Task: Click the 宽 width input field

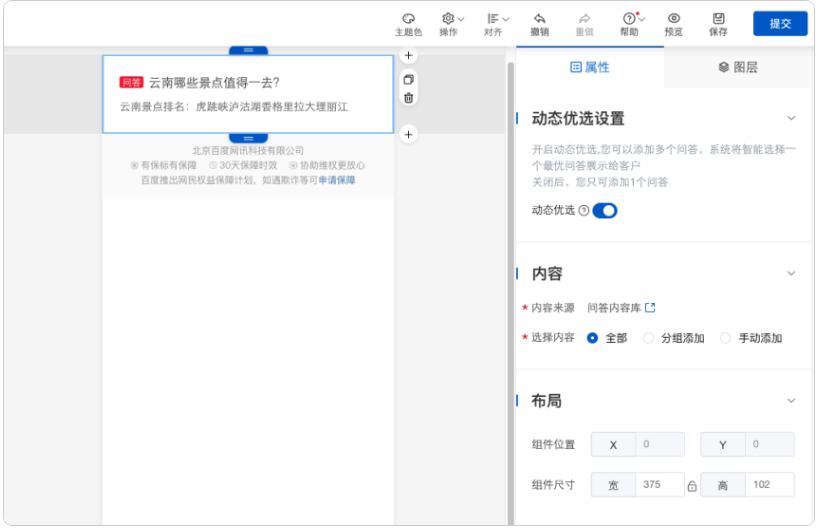Action: coord(660,485)
